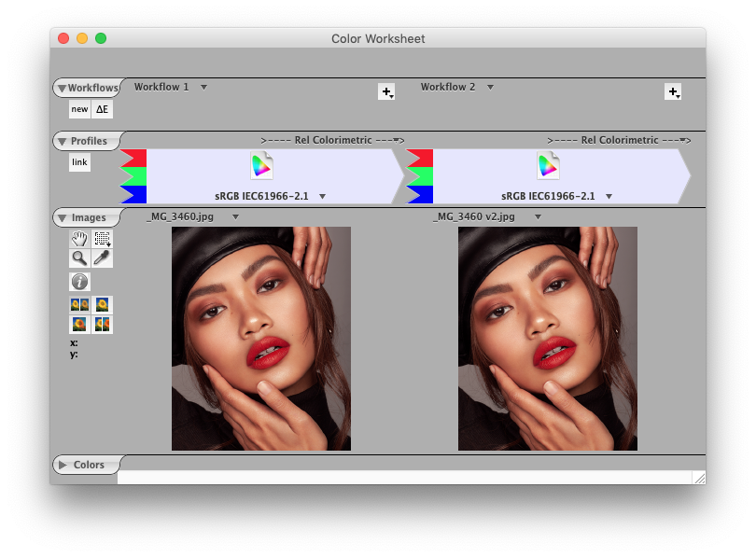
Task: Click the new workflow button
Action: click(79, 109)
